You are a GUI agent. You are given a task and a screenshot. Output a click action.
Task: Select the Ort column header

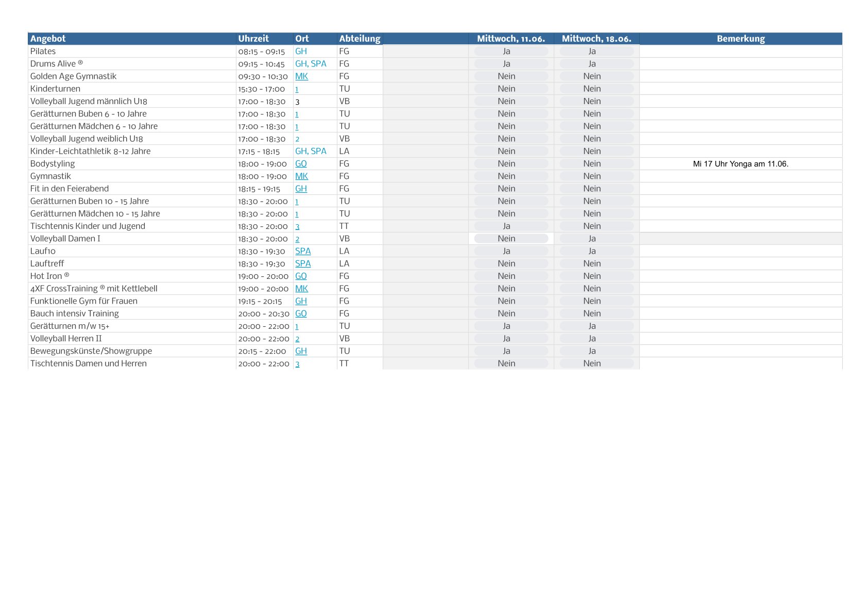(x=315, y=39)
